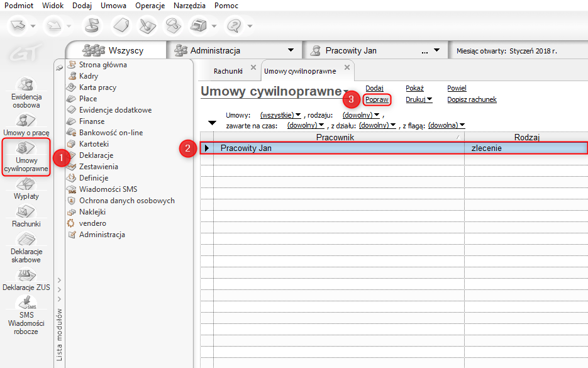Switch to the Rachunki tab

click(228, 71)
